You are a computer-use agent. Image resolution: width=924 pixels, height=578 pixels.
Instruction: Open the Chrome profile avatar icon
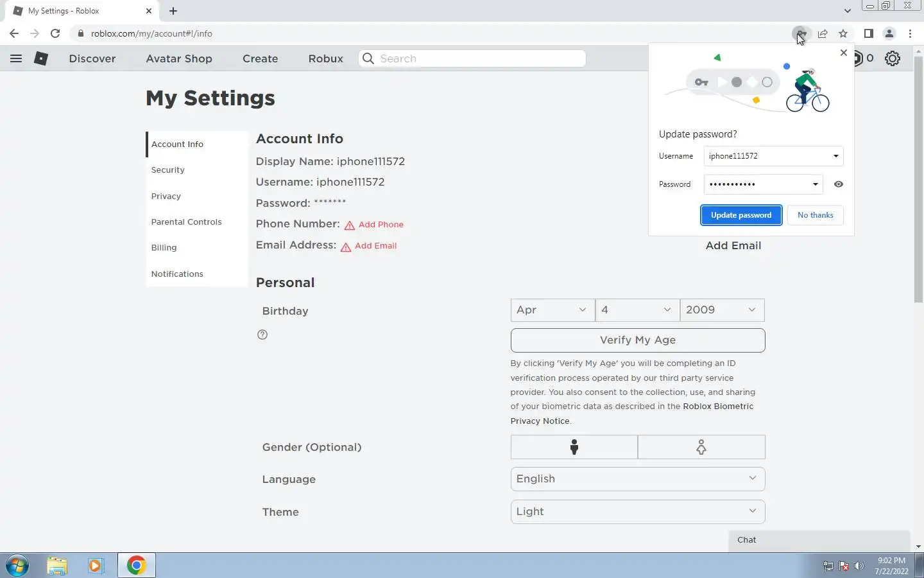click(889, 33)
